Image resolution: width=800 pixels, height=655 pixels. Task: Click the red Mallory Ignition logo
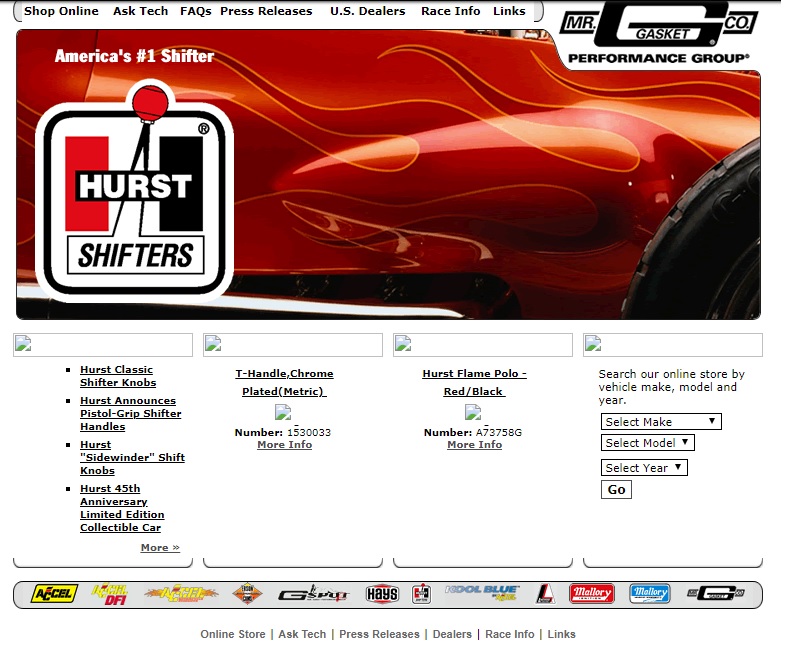(x=591, y=594)
